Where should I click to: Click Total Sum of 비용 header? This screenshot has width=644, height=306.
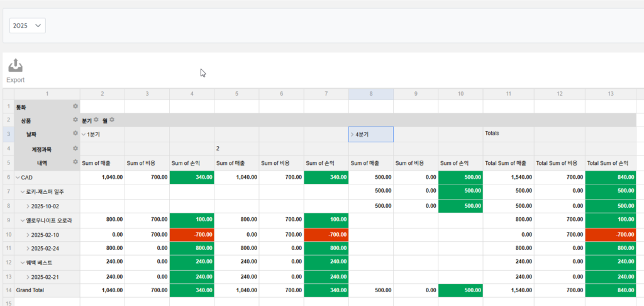click(x=559, y=163)
